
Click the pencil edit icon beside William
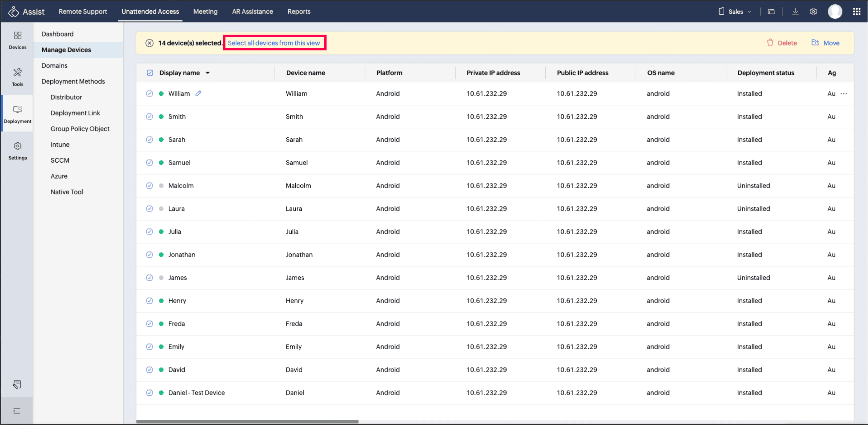pyautogui.click(x=198, y=93)
